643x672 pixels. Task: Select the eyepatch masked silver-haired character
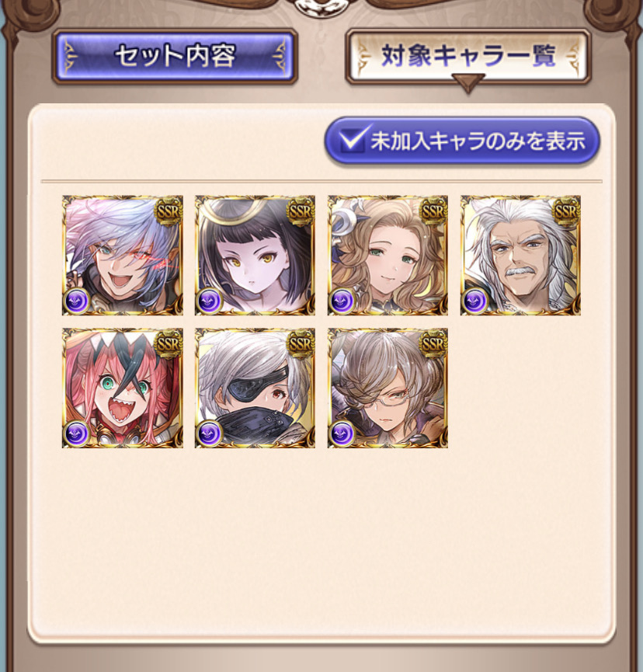click(x=255, y=388)
